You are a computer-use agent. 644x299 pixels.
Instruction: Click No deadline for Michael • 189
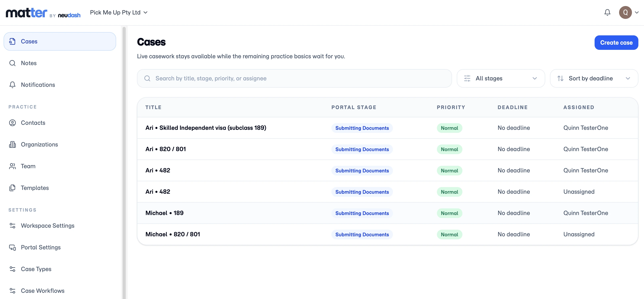513,213
